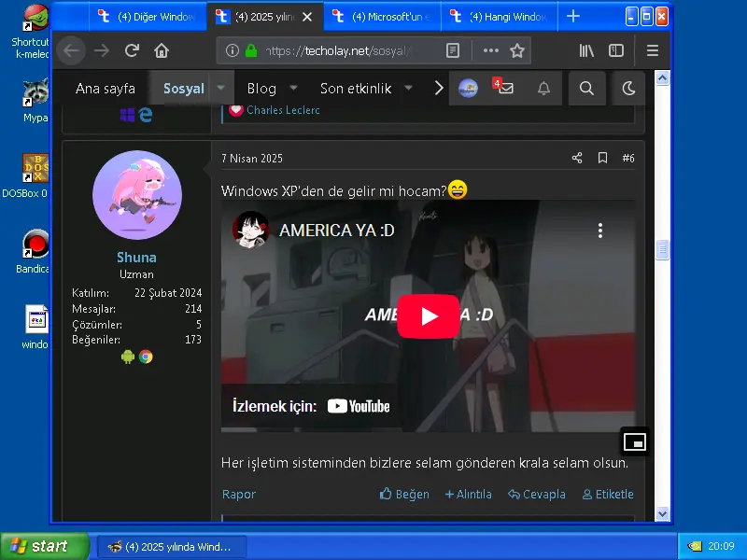Report the post using Rapor
The image size is (747, 560).
[239, 495]
